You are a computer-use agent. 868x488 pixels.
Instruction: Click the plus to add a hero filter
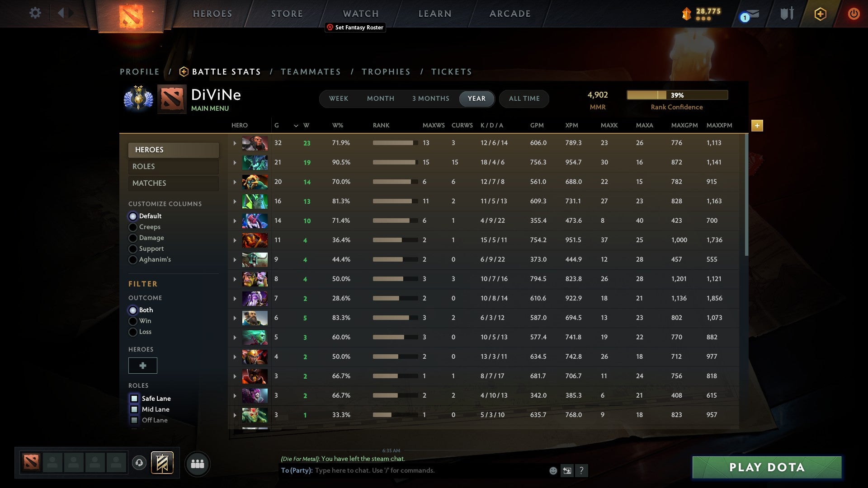pos(142,365)
